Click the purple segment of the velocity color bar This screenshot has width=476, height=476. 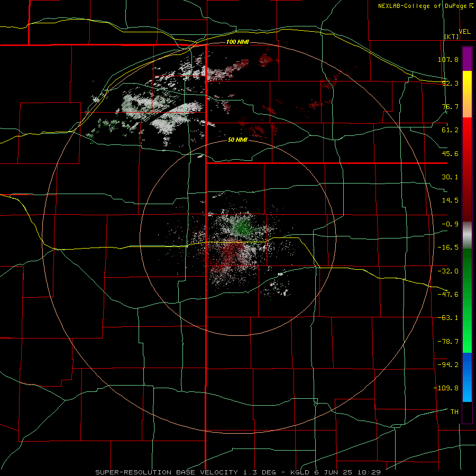(x=467, y=59)
